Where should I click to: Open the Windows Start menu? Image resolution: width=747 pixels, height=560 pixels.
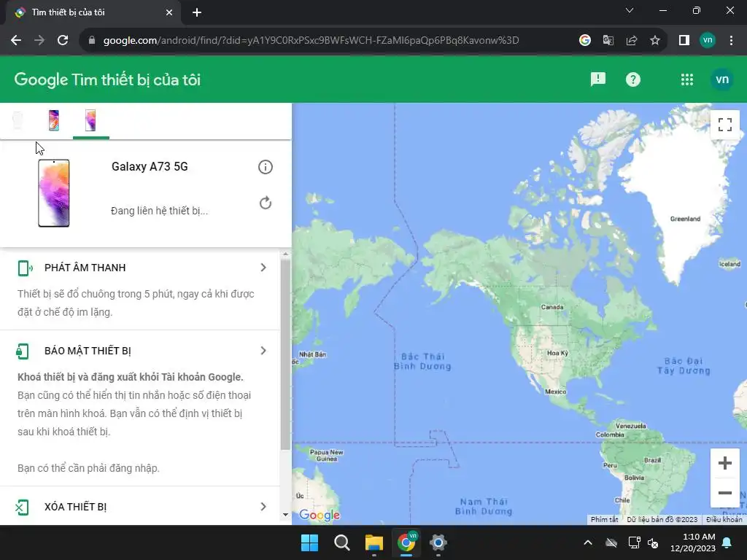[309, 542]
